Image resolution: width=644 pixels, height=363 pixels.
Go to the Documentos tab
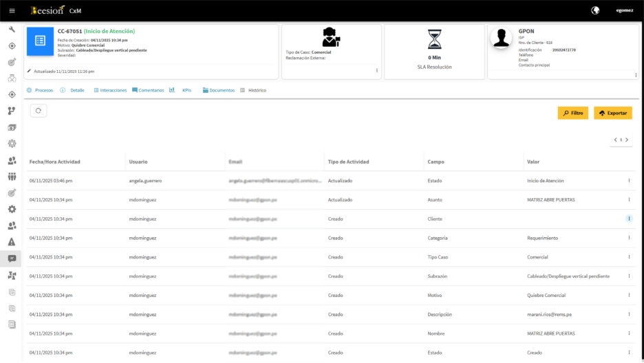[x=219, y=90]
